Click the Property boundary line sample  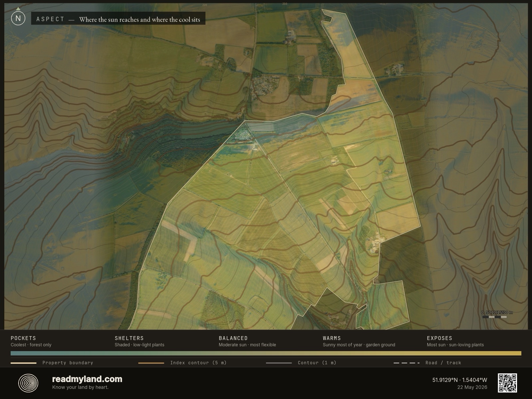23,363
